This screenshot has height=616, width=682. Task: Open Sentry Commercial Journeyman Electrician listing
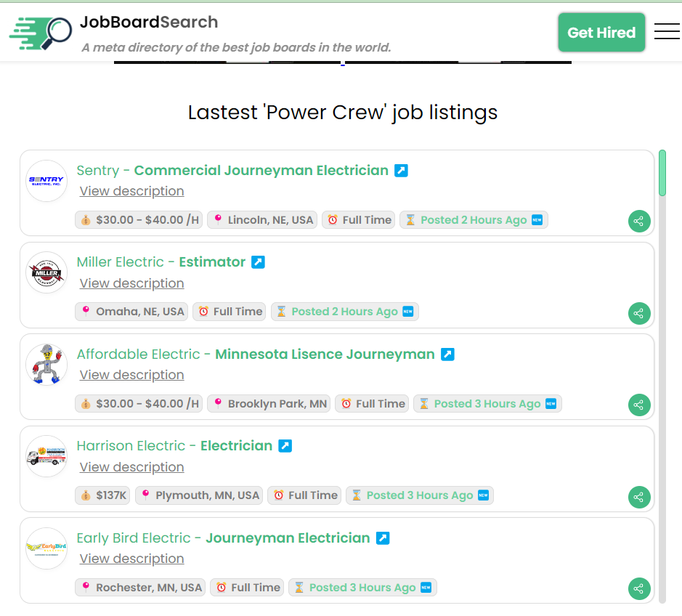click(x=232, y=171)
